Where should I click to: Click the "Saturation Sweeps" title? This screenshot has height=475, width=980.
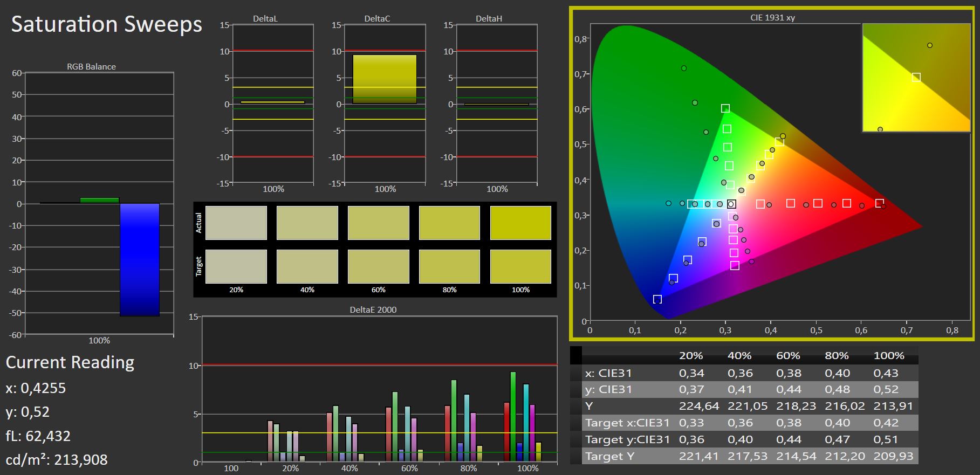pos(107,24)
